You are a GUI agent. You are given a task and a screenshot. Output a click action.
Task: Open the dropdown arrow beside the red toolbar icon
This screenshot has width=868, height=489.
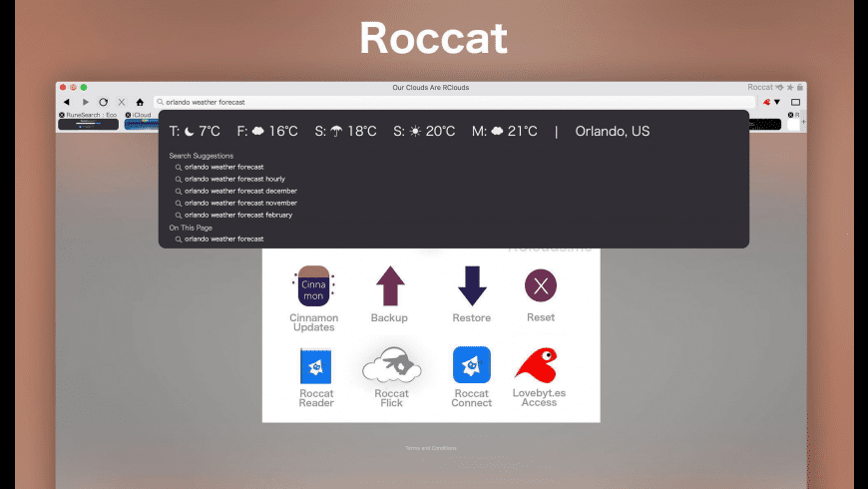click(777, 102)
